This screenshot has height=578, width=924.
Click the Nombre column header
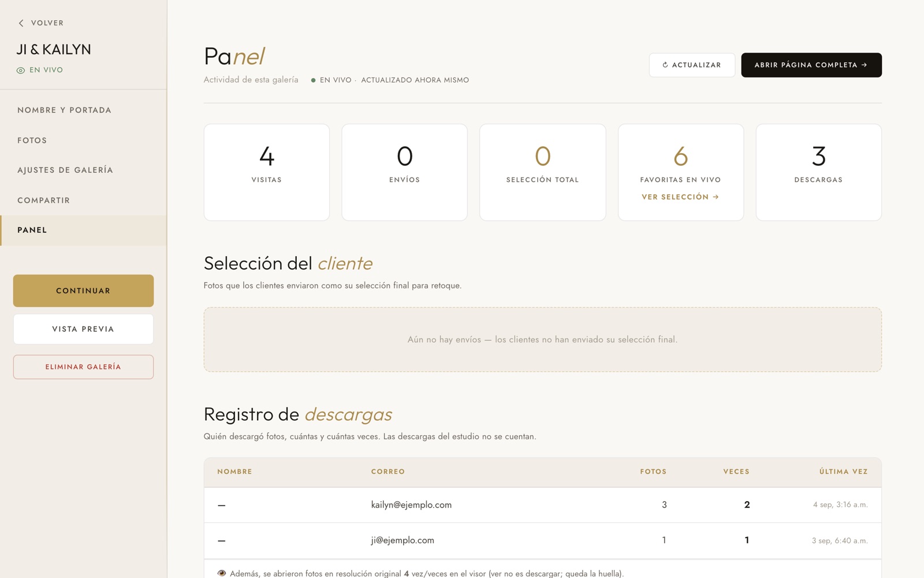pos(234,472)
